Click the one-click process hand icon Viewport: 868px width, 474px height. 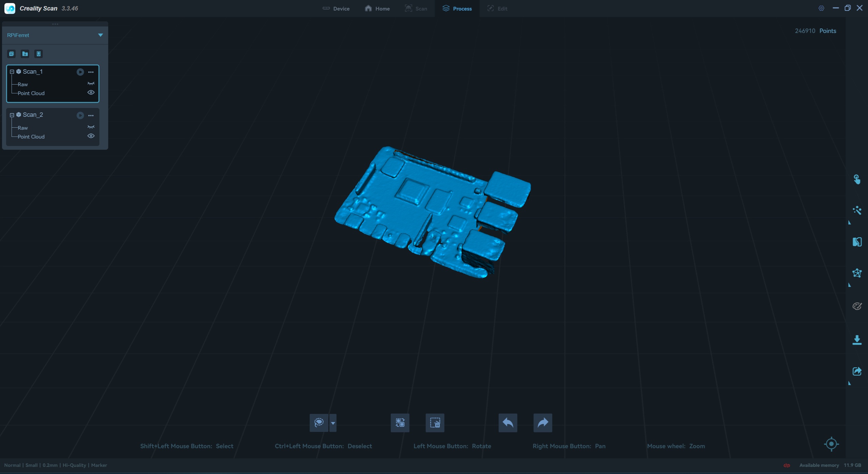click(857, 179)
